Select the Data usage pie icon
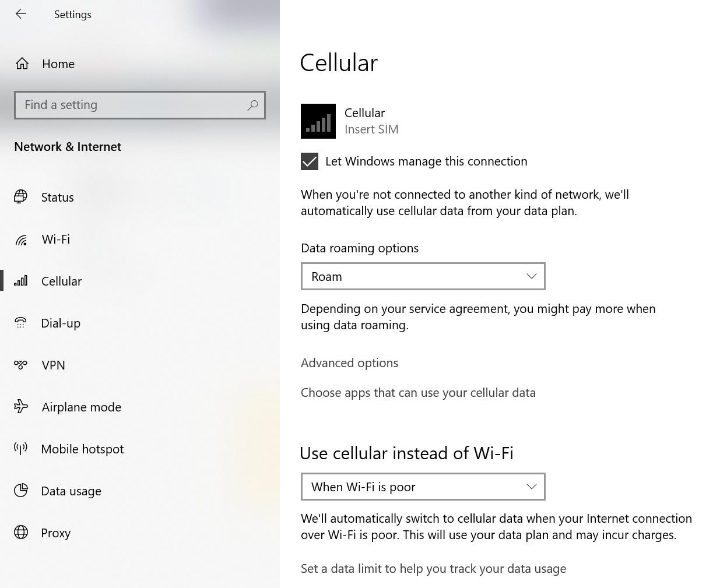The height and width of the screenshot is (588, 720). pos(21,491)
